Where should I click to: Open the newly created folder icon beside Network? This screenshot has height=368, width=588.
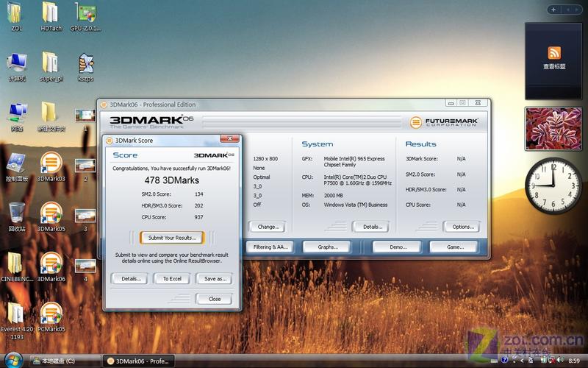(51, 117)
